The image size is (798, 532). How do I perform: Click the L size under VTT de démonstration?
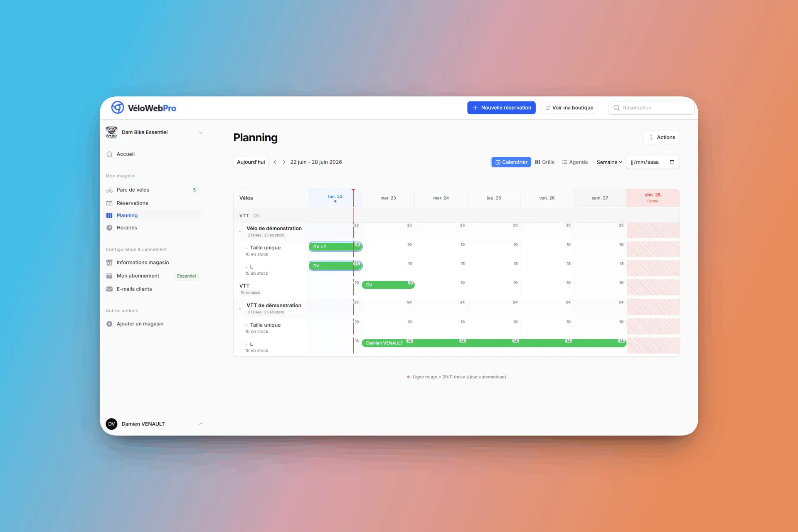[x=251, y=344]
